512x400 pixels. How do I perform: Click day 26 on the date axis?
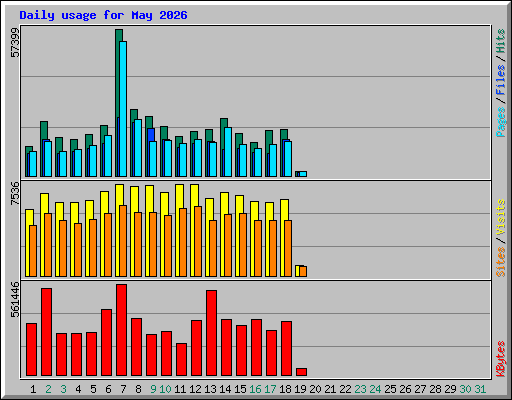pos(405,389)
